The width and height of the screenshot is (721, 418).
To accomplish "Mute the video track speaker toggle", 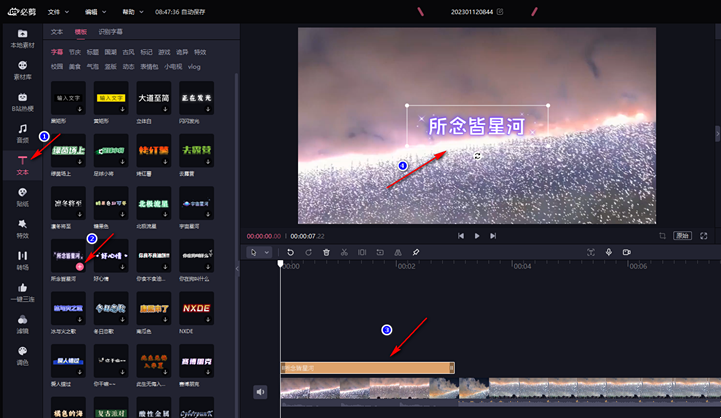I will (x=260, y=392).
